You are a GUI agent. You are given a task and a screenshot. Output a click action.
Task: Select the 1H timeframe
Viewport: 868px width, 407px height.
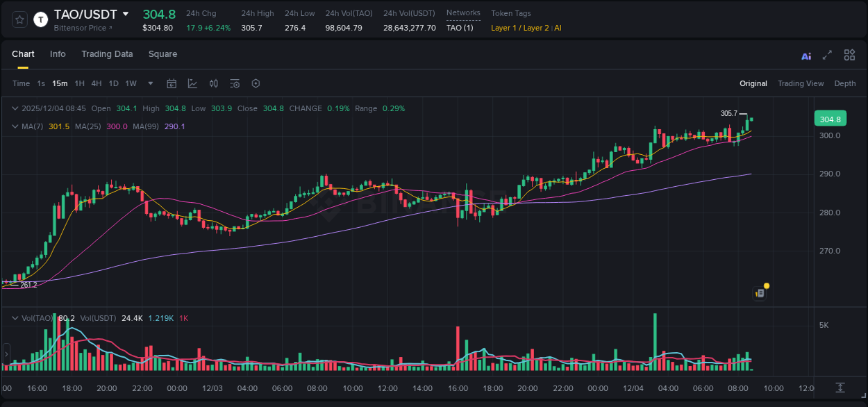pyautogui.click(x=78, y=83)
